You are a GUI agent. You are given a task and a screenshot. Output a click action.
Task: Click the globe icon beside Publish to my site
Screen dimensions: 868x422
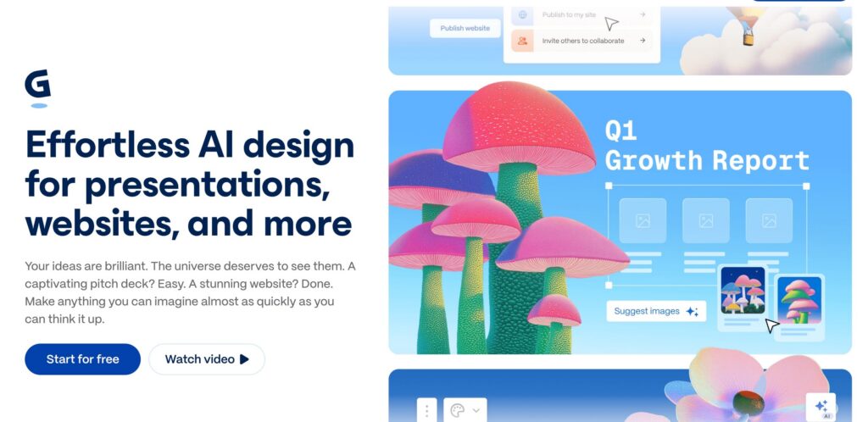click(x=522, y=15)
